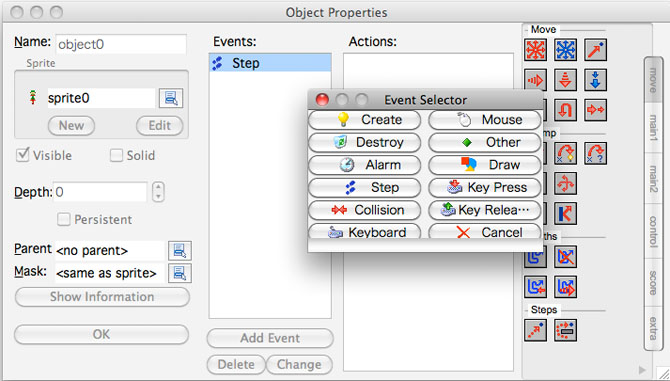Viewport: 670px width, 381px height.
Task: Choose Collision in the Event Selector
Action: (x=364, y=210)
